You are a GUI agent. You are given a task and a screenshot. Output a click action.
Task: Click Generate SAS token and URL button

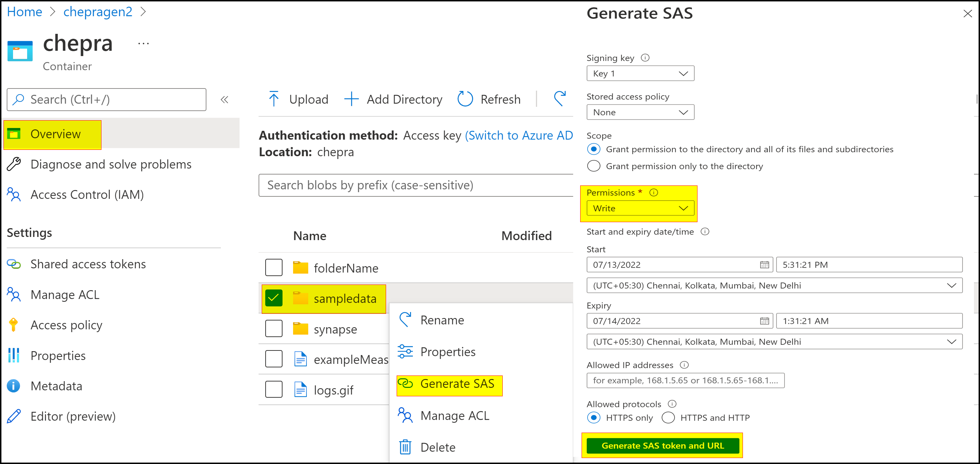coord(663,445)
